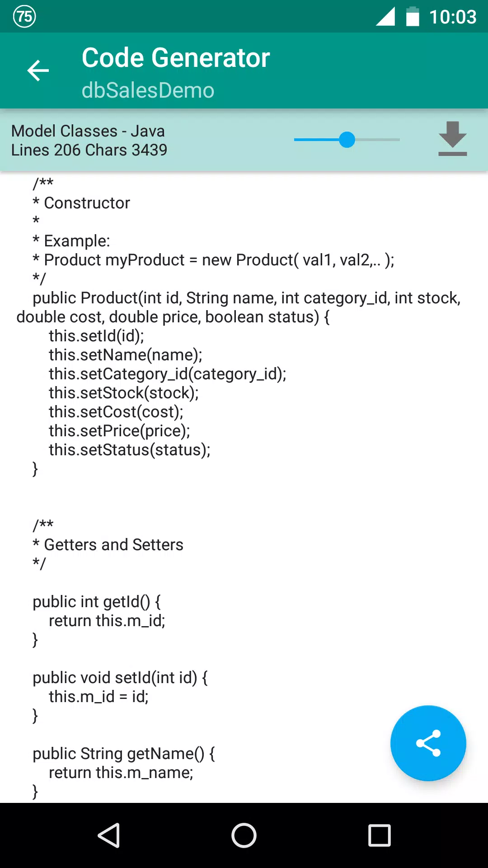Screen dimensions: 488x868
Task: Adjust the font size slider handle
Action: 347,140
